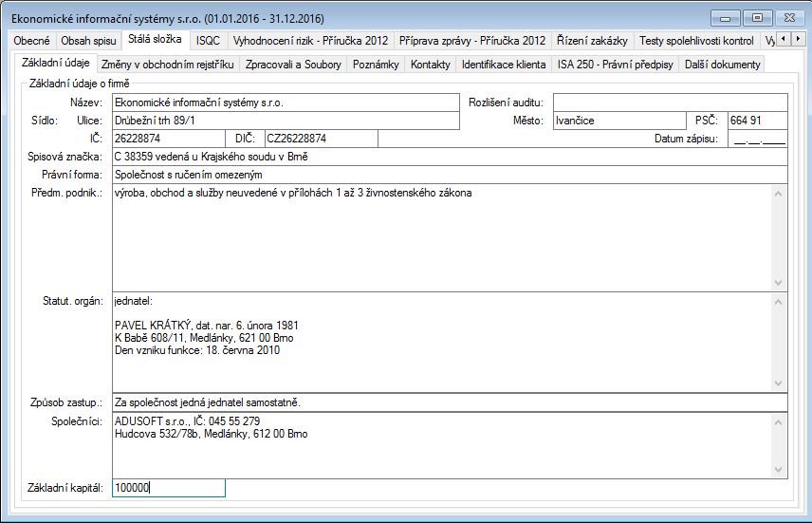Click the Právní forma field
Image resolution: width=812 pixels, height=523 pixels.
[450, 175]
